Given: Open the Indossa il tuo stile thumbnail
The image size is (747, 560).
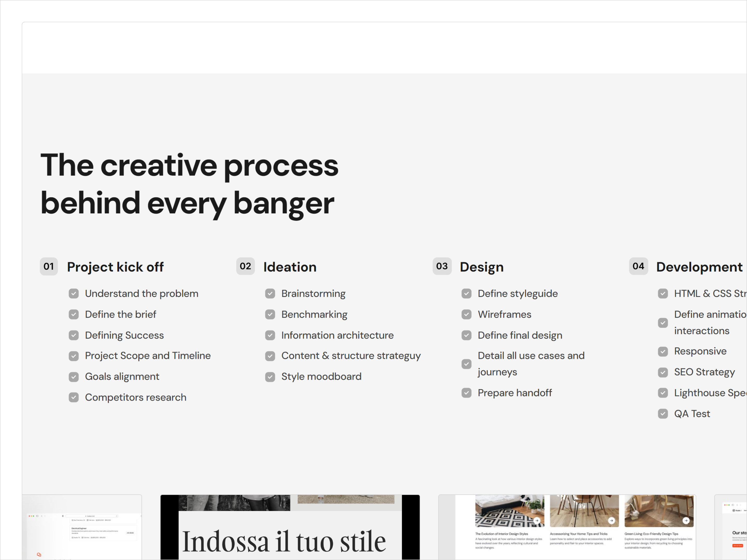Looking at the screenshot, I should 290,527.
